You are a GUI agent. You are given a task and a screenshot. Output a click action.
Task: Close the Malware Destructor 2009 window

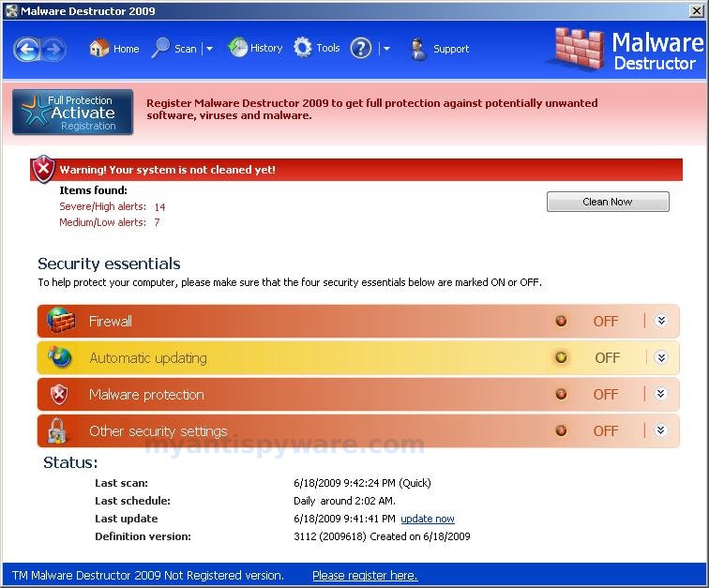coord(696,11)
